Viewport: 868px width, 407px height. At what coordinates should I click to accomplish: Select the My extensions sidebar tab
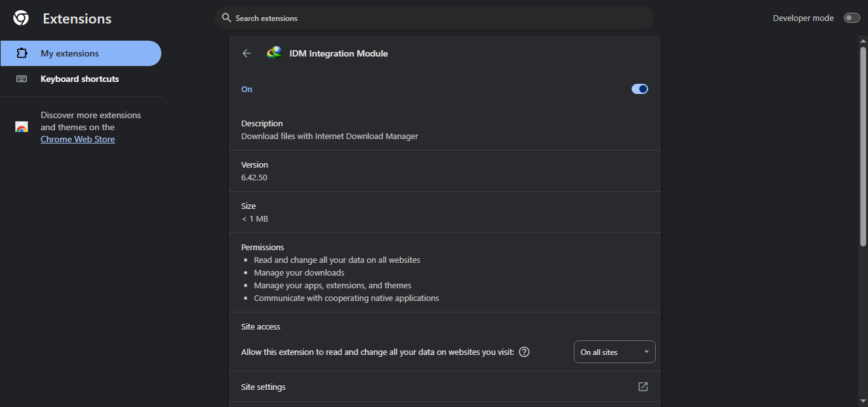(80, 53)
